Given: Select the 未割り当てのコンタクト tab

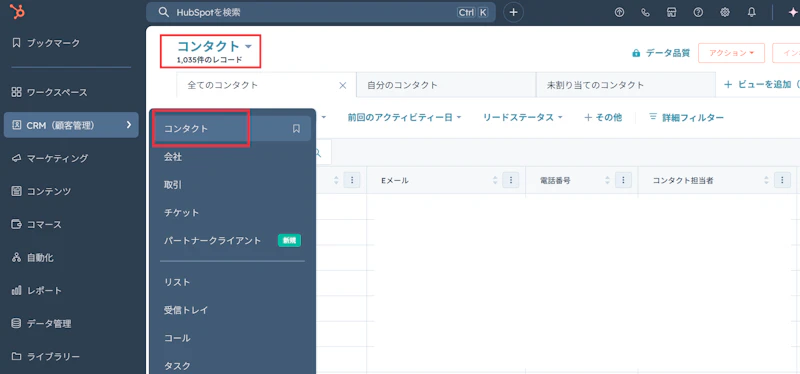Looking at the screenshot, I should (x=626, y=85).
